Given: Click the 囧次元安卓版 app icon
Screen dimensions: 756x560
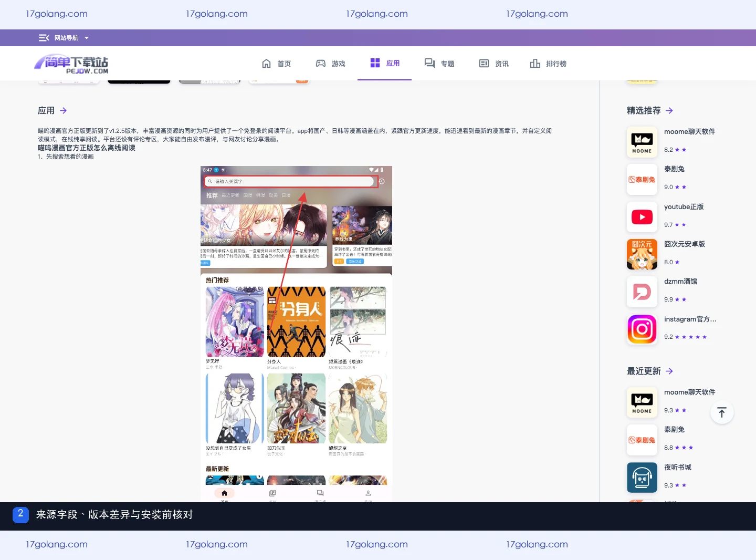Looking at the screenshot, I should point(642,254).
